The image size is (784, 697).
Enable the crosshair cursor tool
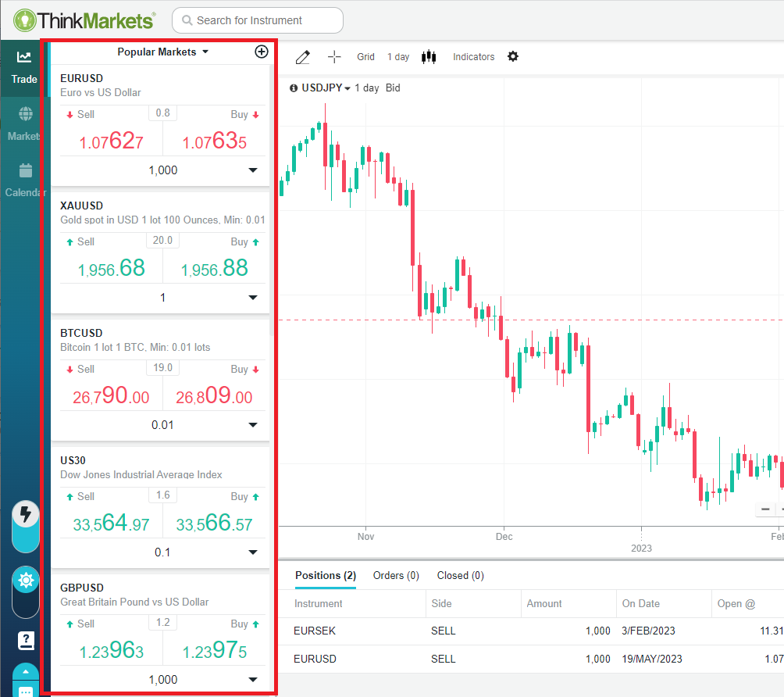coord(334,57)
